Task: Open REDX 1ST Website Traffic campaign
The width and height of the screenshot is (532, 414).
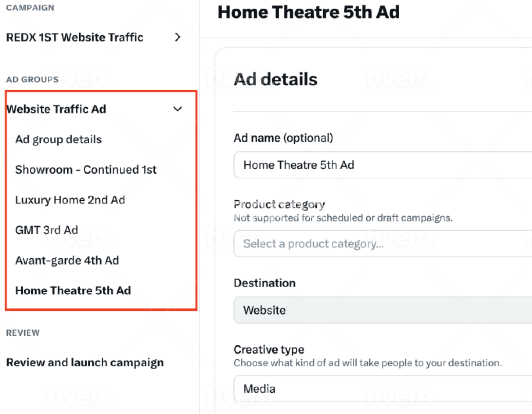Action: pos(75,37)
